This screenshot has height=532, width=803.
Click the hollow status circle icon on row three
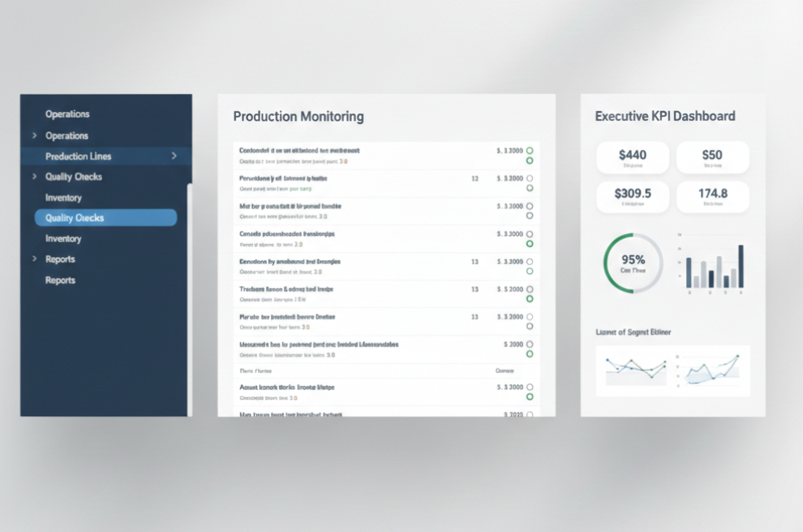[529, 206]
